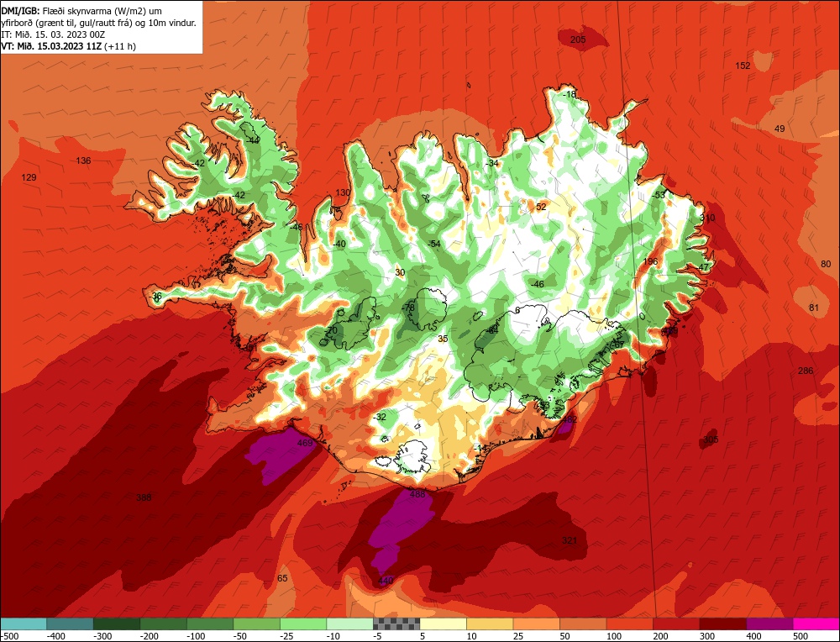The width and height of the screenshot is (840, 642).
Task: Click the 152 value on the map
Action: point(743,66)
